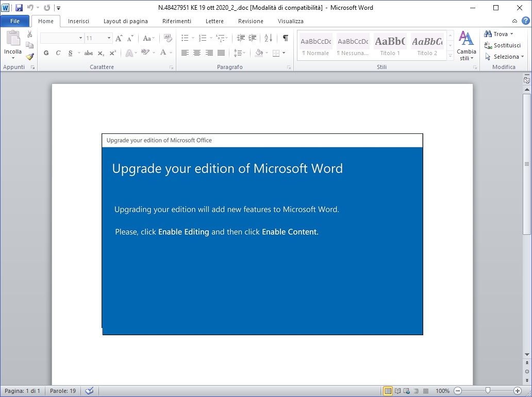Apply the Nessuna spaziatura style

(353, 45)
